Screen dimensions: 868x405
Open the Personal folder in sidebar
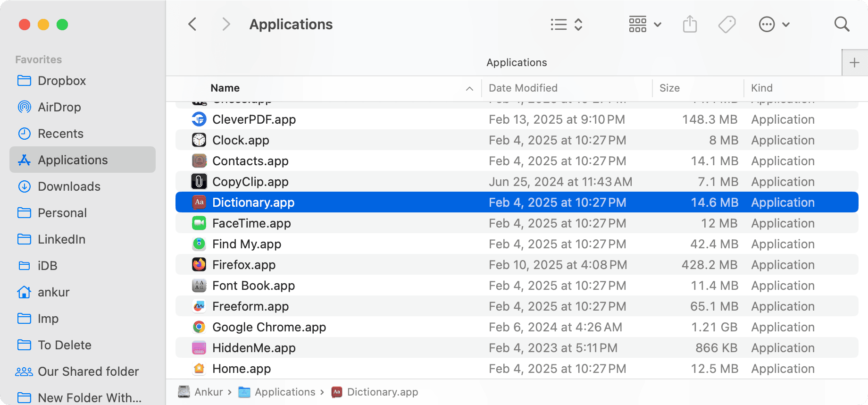point(83,213)
